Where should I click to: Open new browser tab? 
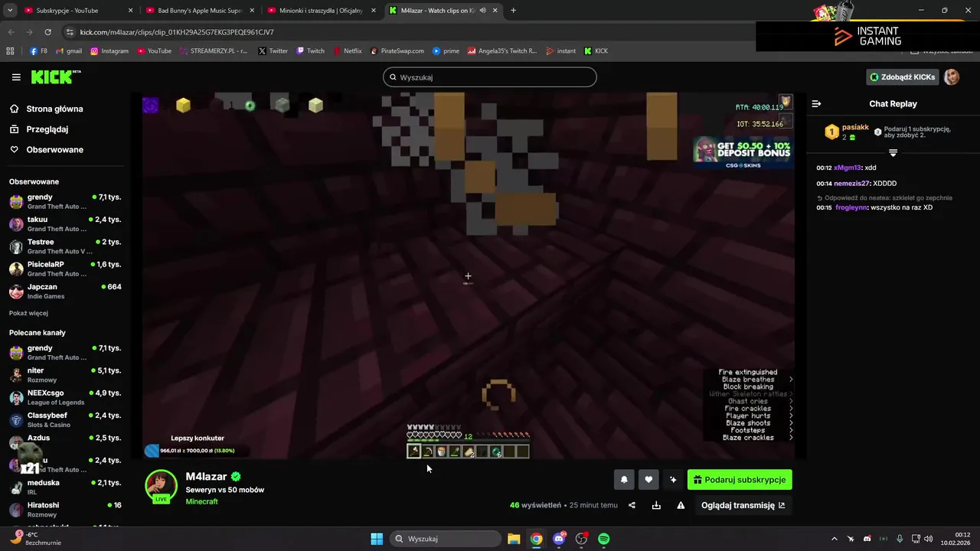point(513,11)
